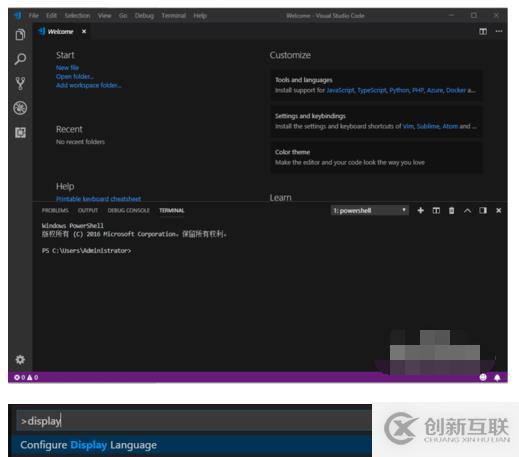Viewport: 519px width, 457px height.
Task: Switch to the Debug Console tab
Action: [x=128, y=210]
